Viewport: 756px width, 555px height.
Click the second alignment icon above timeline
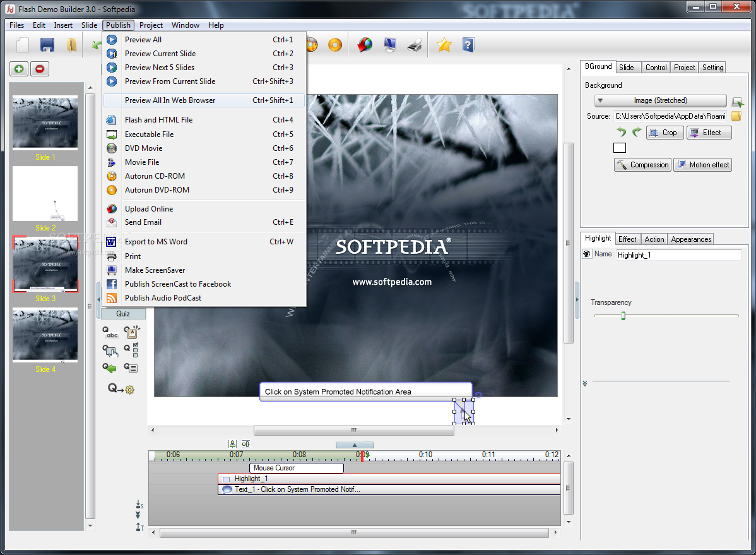246,444
